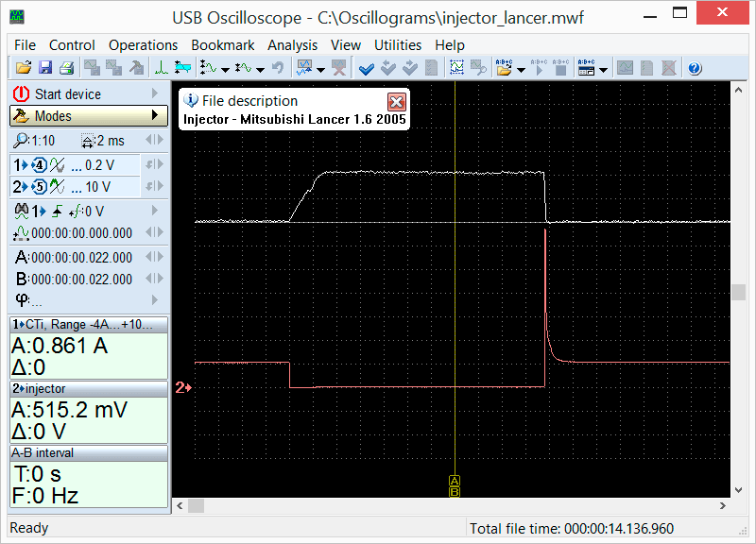The height and width of the screenshot is (544, 756).
Task: Click the blue checkmark toolbar icon
Action: 367,68
